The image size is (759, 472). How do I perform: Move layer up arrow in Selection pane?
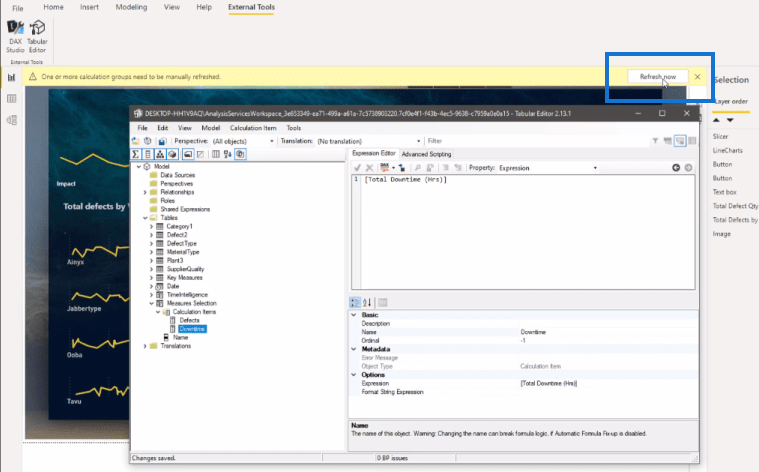click(x=716, y=120)
